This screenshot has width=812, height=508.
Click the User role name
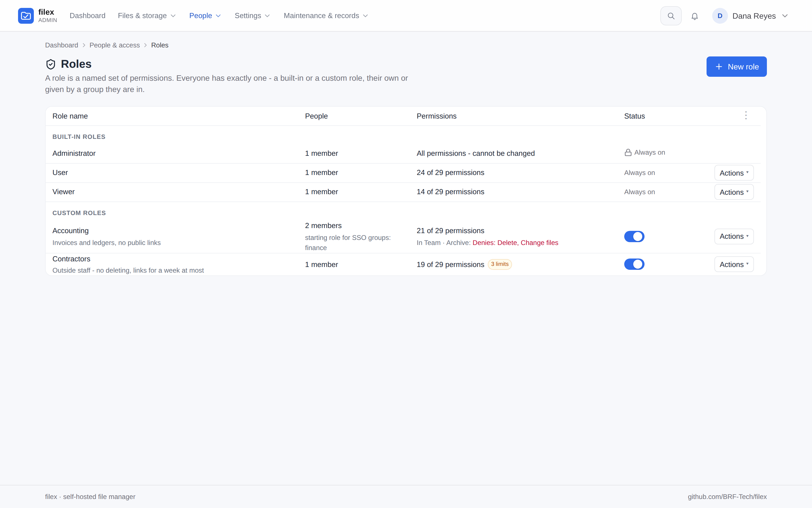[x=60, y=172]
